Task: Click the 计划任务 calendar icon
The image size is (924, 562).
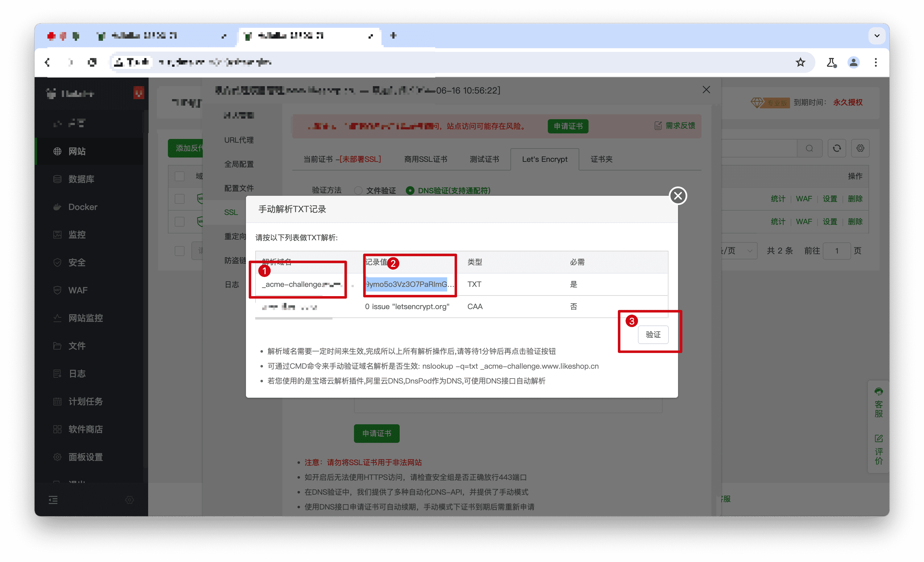Action: (57, 401)
